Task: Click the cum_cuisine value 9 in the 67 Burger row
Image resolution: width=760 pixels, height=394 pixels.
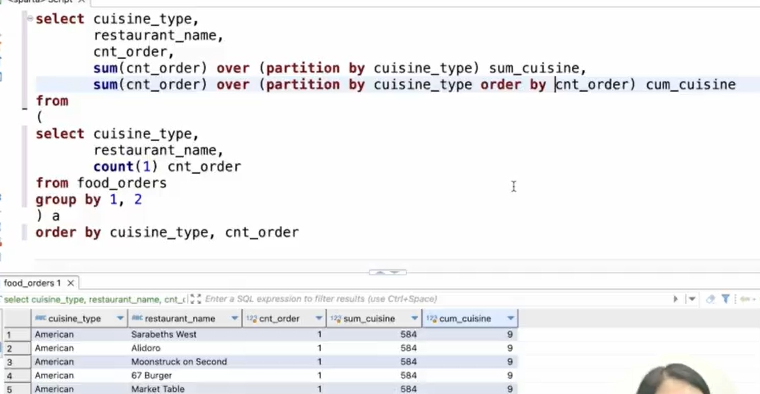Action: point(470,376)
